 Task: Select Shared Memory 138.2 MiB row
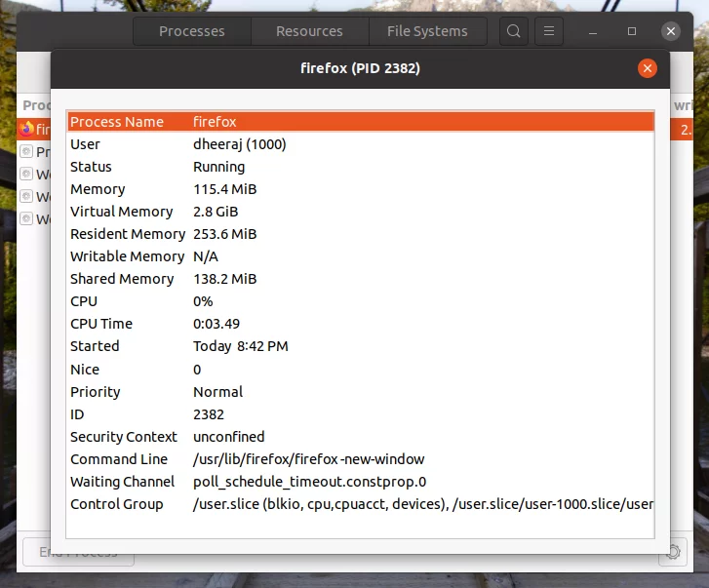(361, 279)
